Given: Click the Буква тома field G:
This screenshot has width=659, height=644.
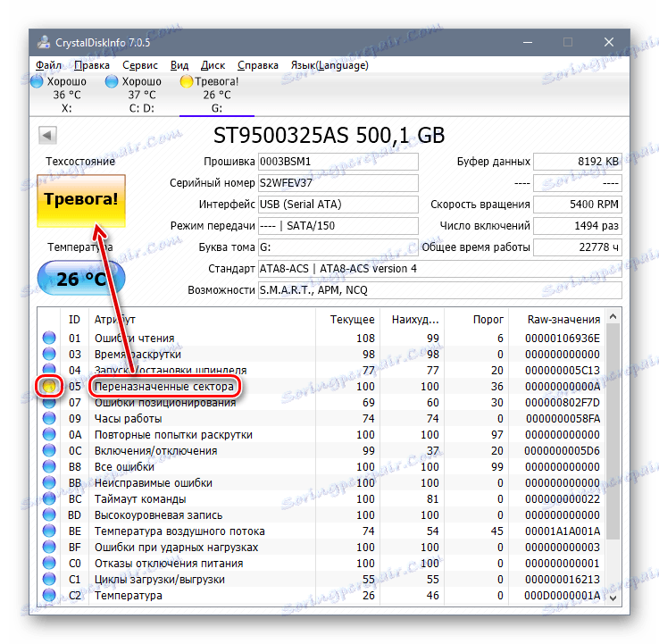Looking at the screenshot, I should (x=338, y=247).
